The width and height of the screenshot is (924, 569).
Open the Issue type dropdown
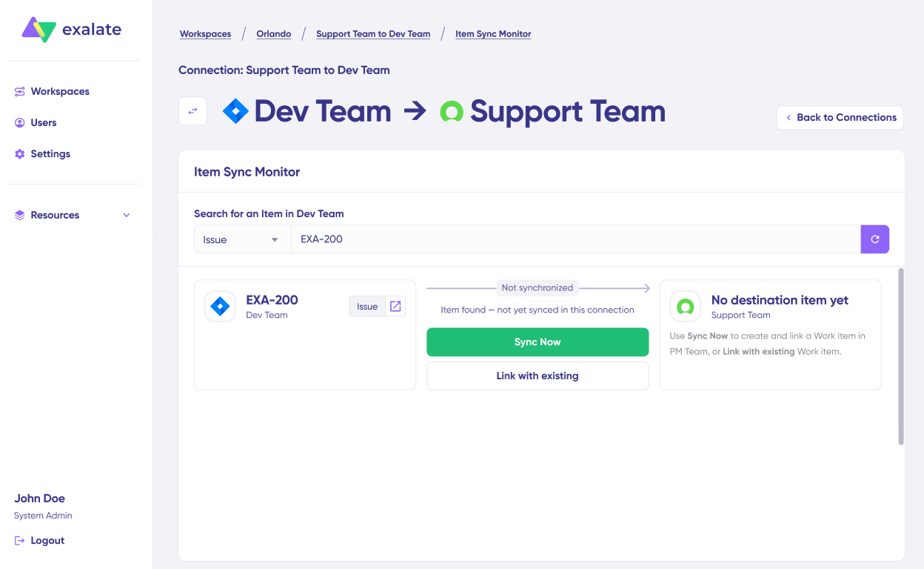click(242, 239)
